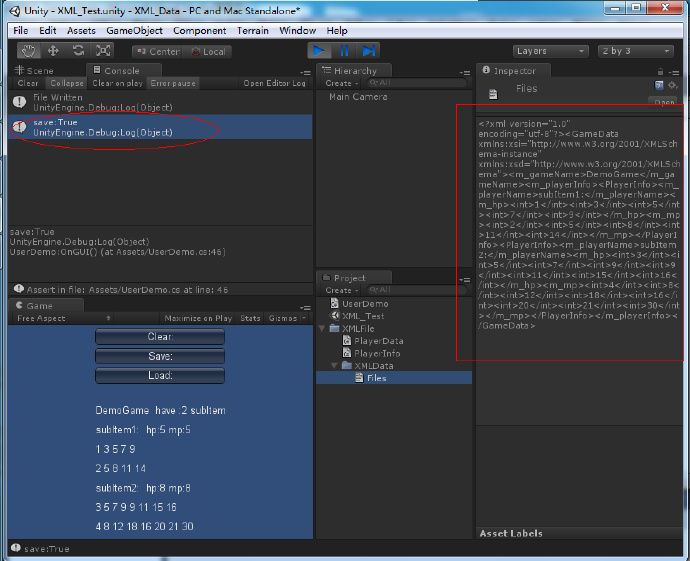Click the Pause button
The image size is (690, 561).
point(344,51)
